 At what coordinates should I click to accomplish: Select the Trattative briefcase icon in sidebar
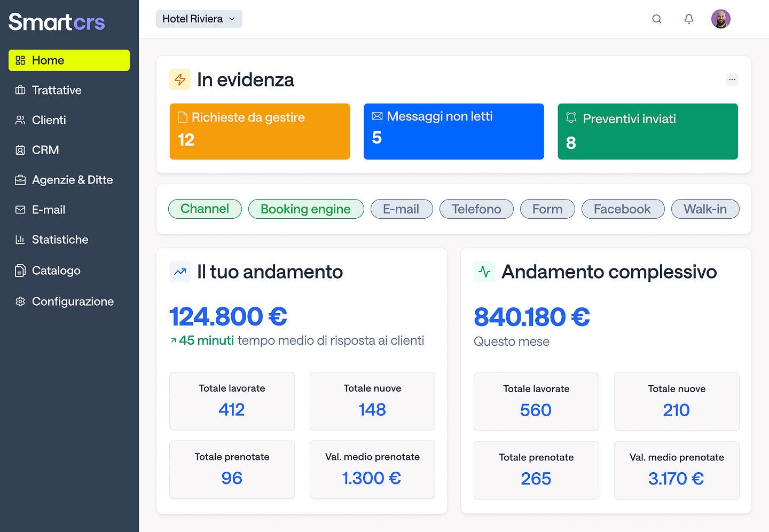point(20,90)
